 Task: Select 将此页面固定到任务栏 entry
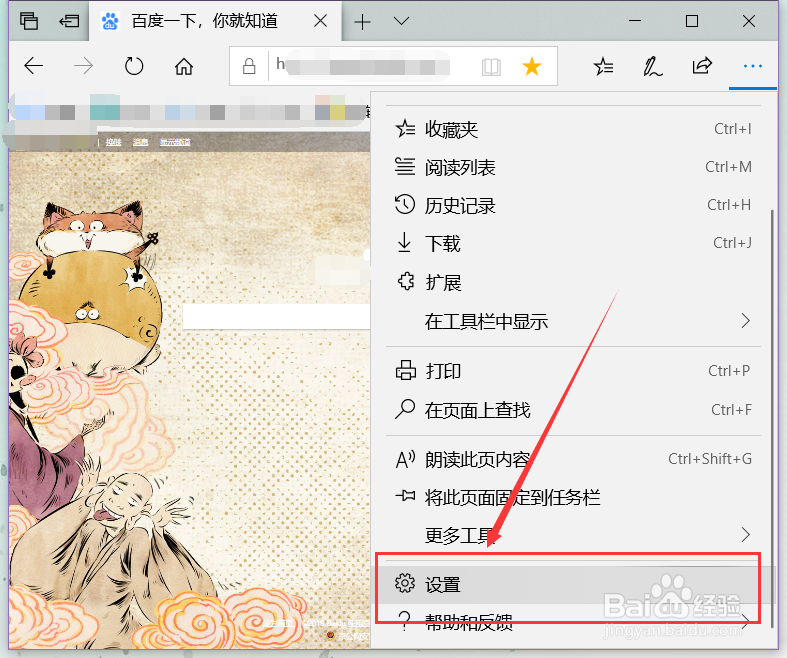point(573,497)
